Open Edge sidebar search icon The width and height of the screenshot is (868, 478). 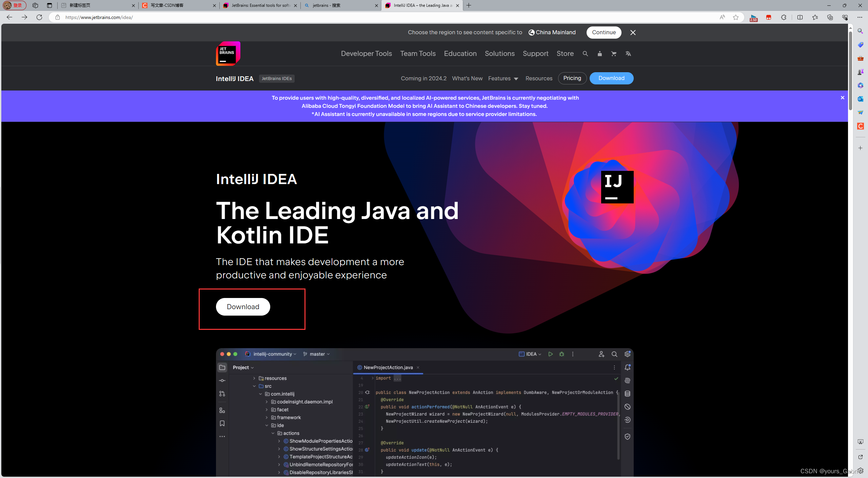click(861, 31)
